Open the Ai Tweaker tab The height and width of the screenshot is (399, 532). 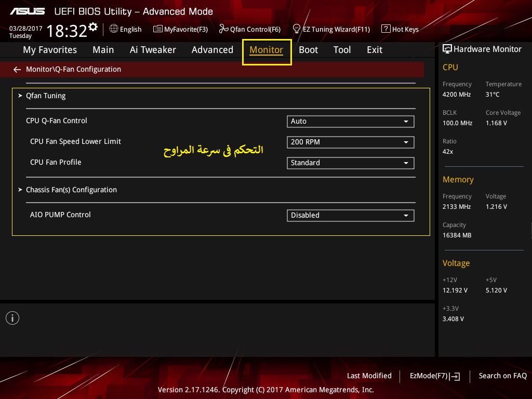153,50
